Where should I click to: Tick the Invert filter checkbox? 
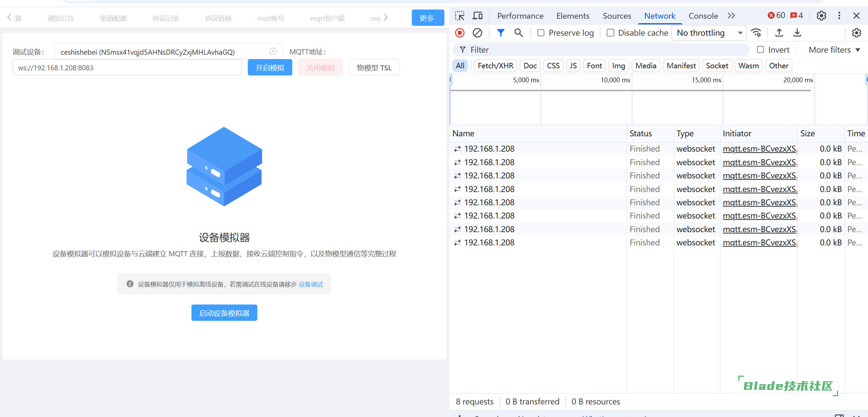point(760,50)
